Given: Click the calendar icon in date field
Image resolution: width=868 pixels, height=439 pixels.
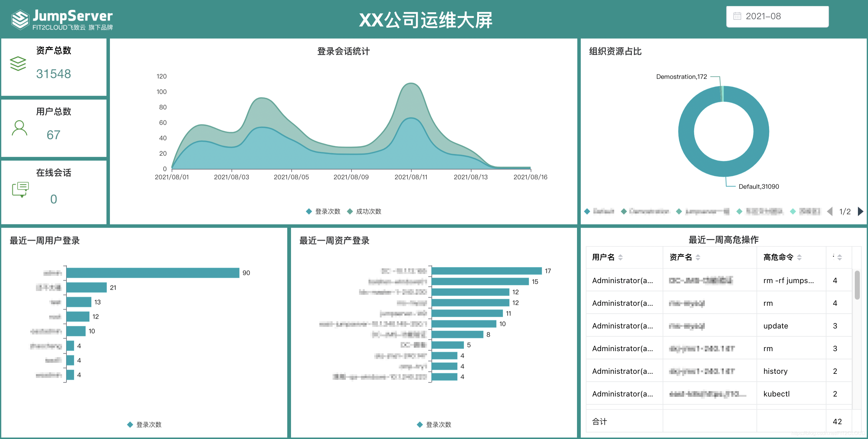Looking at the screenshot, I should pos(737,16).
